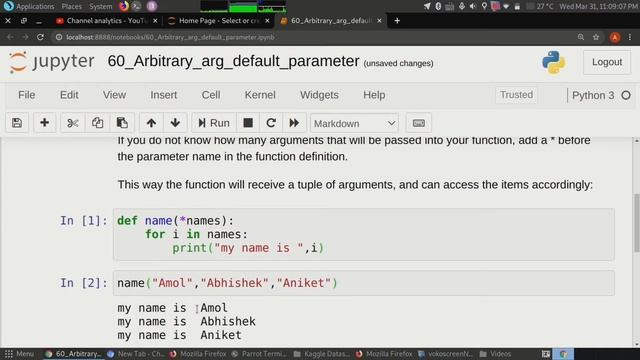Click the Bluetooth icon in system tray
The height and width of the screenshot is (360, 640).
coord(438,6)
